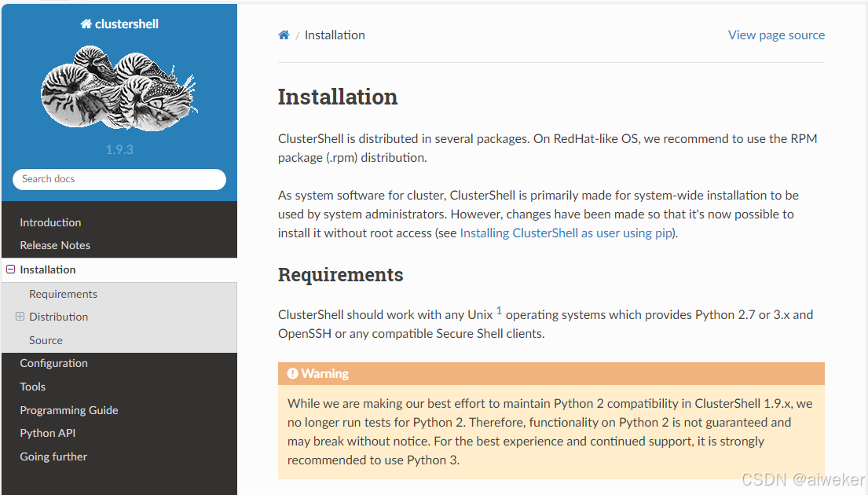
Task: Click the clustershell house icon in sidebar header
Action: click(x=85, y=23)
